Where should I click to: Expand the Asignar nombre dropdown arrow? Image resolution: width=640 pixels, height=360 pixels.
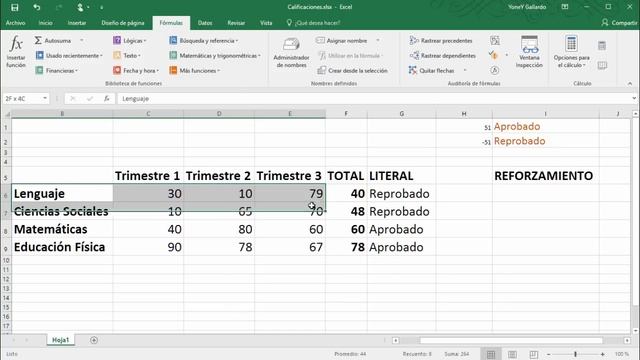pos(378,40)
